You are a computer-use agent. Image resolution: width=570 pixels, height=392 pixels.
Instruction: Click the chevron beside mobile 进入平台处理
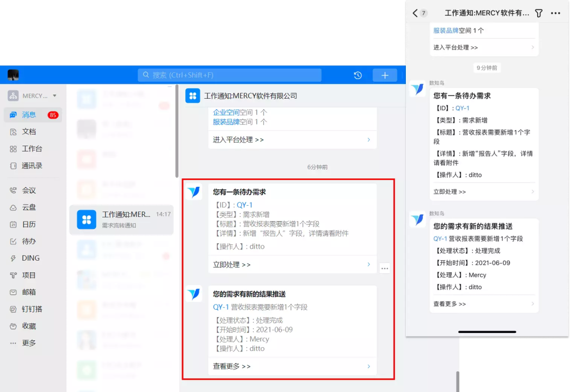533,47
